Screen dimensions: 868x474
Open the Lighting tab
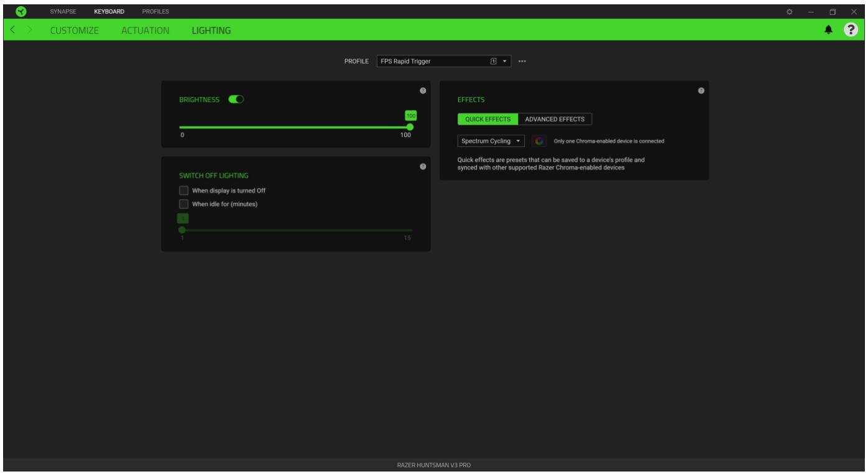[x=211, y=30]
